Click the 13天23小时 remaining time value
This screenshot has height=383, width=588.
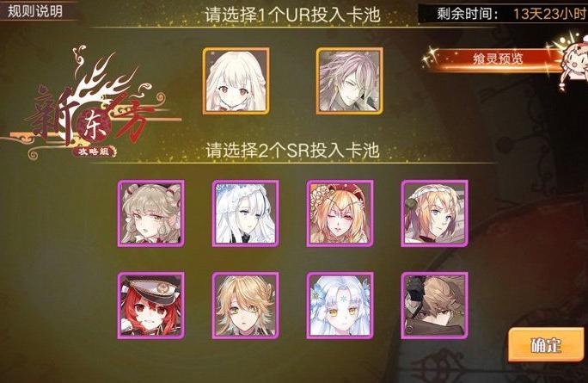[550, 15]
